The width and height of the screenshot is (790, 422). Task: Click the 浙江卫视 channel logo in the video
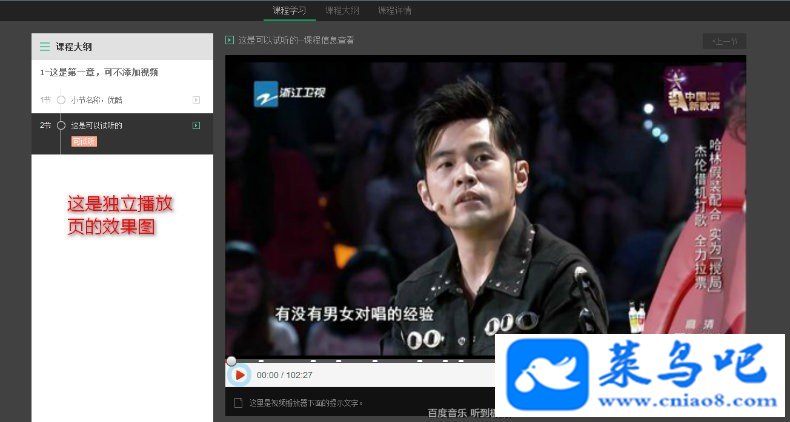click(x=290, y=94)
